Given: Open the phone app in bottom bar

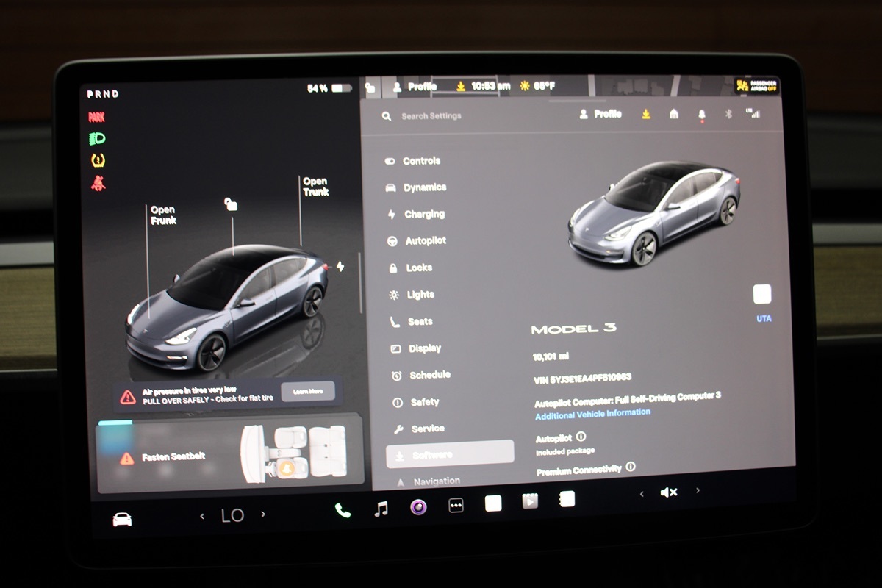Looking at the screenshot, I should pos(343,509).
